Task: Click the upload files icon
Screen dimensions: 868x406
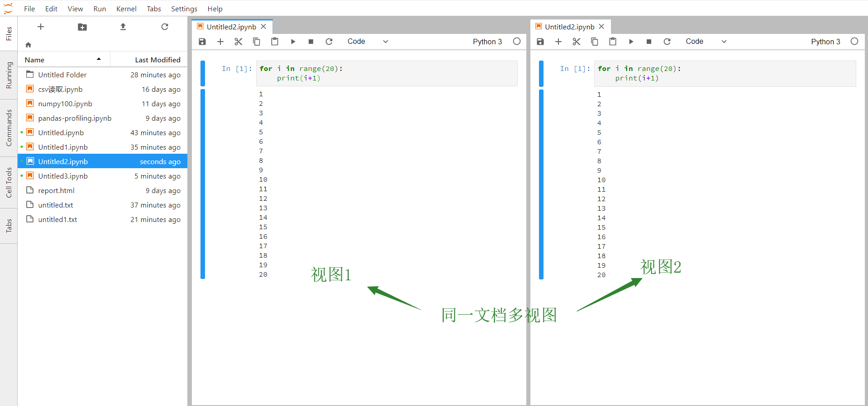Action: pyautogui.click(x=123, y=27)
